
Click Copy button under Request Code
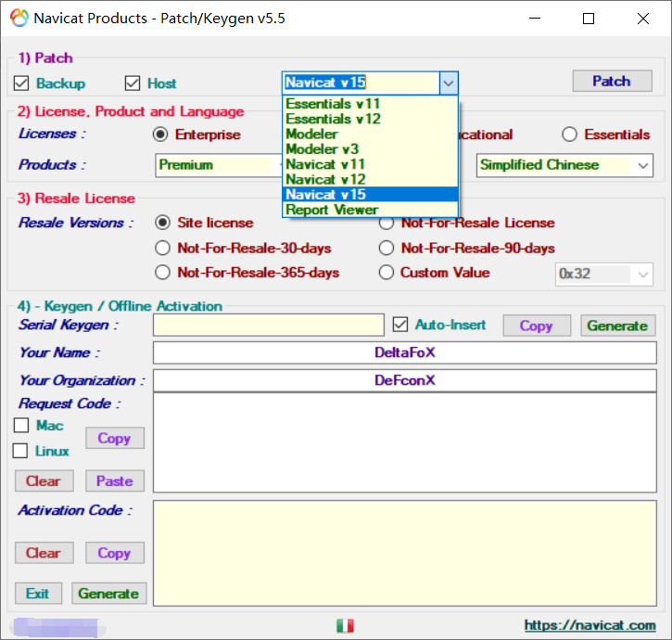click(x=114, y=438)
